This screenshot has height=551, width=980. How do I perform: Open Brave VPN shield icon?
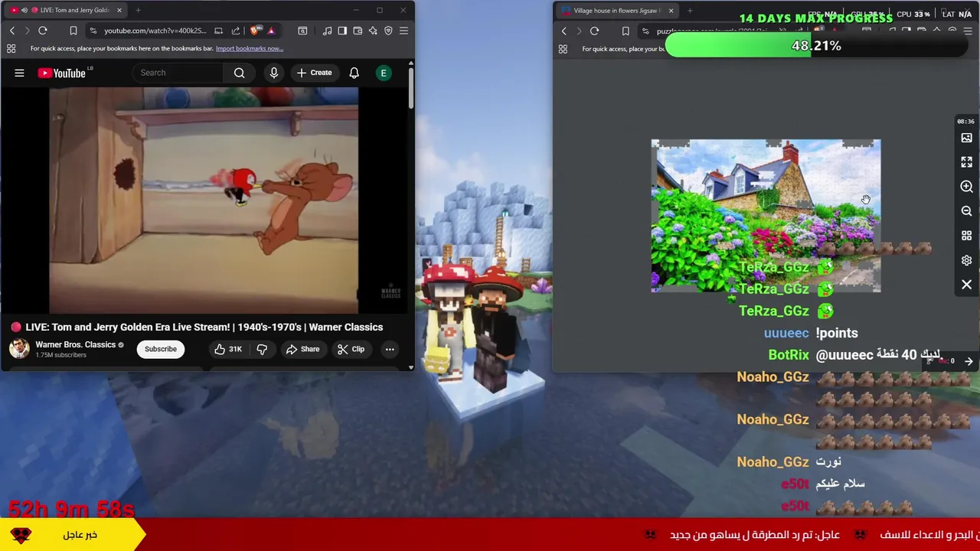pyautogui.click(x=388, y=31)
